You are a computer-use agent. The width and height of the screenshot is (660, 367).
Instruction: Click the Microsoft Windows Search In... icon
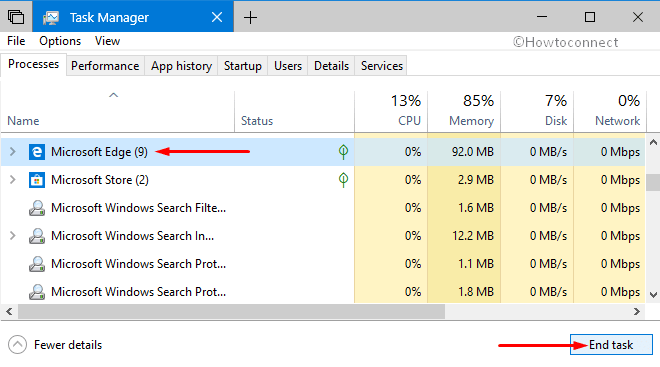[x=37, y=236]
